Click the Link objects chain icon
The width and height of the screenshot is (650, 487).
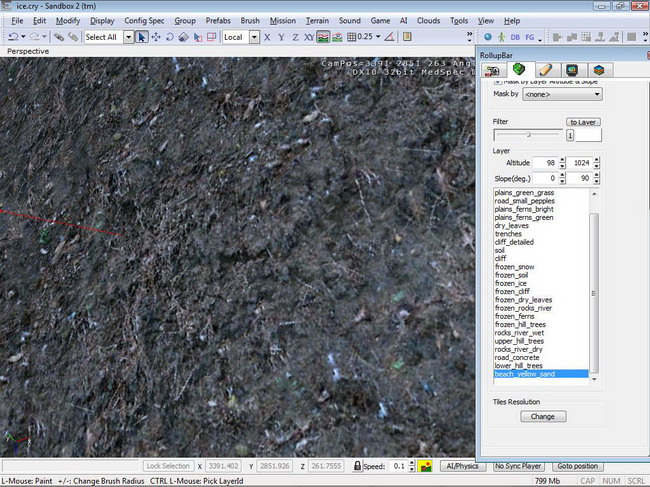coord(59,37)
